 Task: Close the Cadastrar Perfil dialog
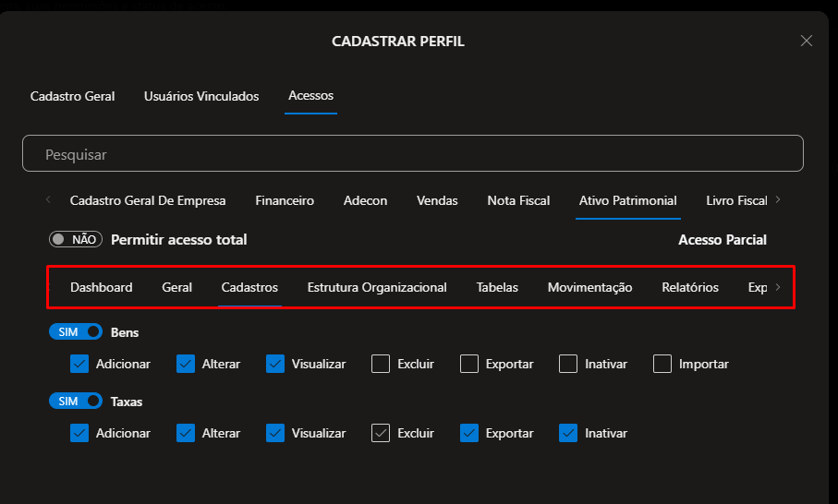pyautogui.click(x=806, y=41)
